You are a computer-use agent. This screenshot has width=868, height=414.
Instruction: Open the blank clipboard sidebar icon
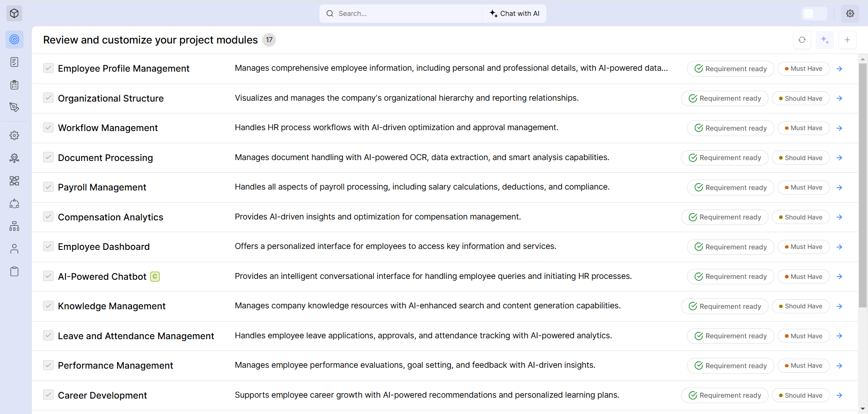[15, 272]
